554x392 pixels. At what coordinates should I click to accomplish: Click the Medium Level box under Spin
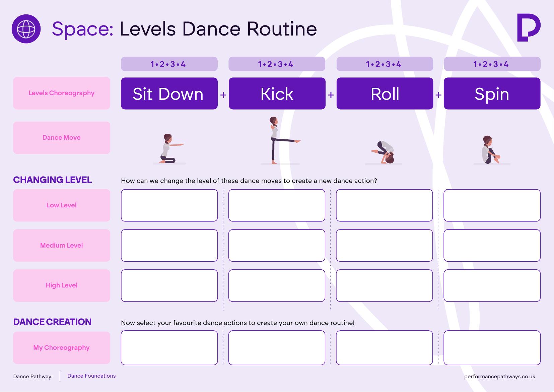tap(492, 245)
